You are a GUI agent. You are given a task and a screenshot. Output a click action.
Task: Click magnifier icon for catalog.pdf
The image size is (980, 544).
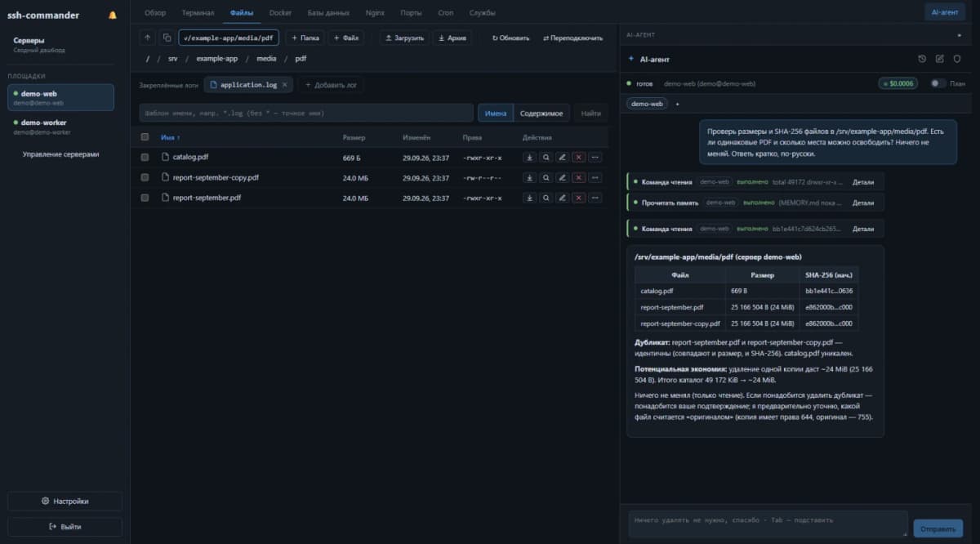click(x=546, y=157)
